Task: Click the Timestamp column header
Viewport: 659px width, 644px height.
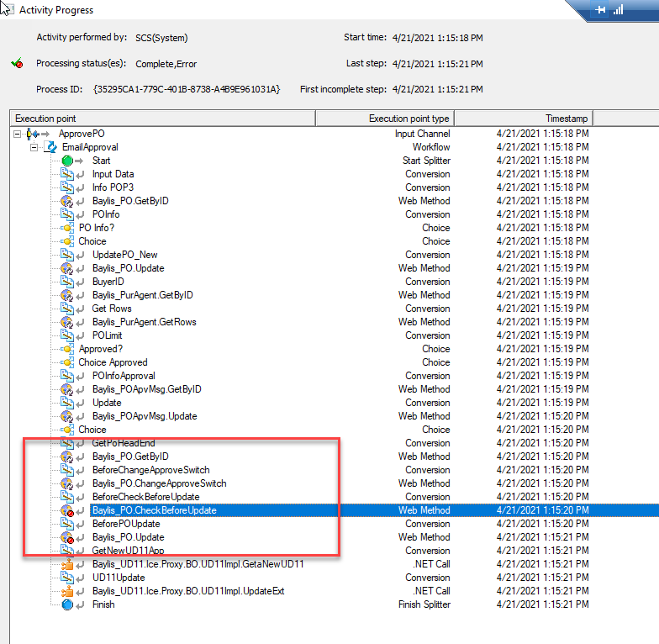Action: pyautogui.click(x=524, y=119)
